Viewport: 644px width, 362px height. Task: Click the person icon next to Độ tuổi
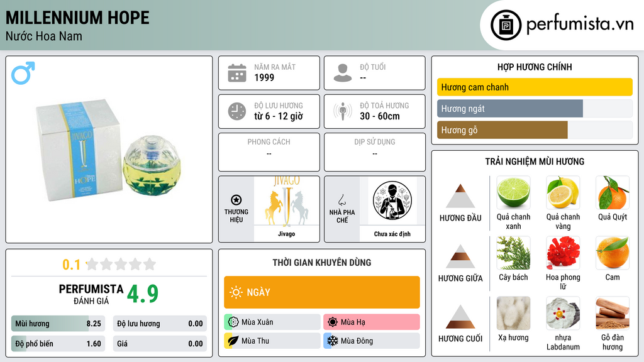343,73
